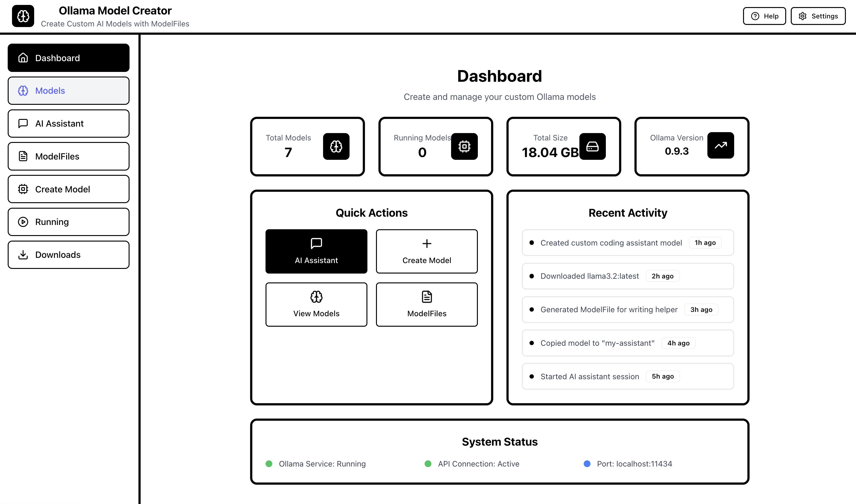
Task: Open the Settings button
Action: [818, 16]
